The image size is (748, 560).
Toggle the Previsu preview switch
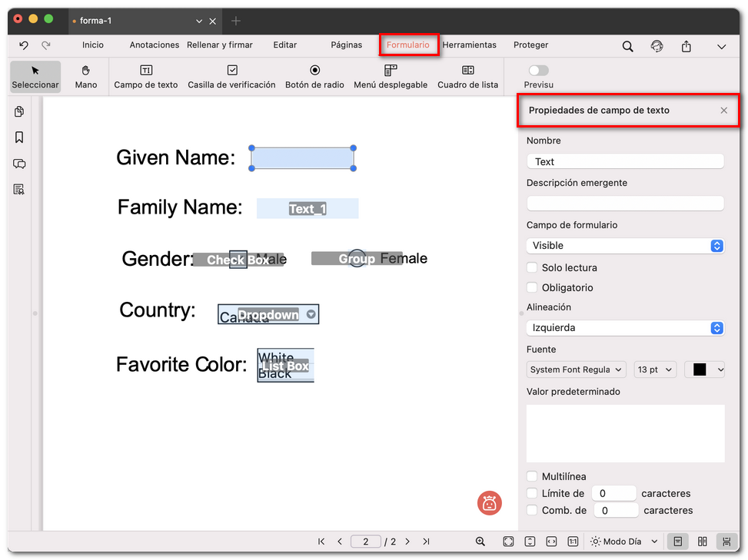tap(538, 71)
